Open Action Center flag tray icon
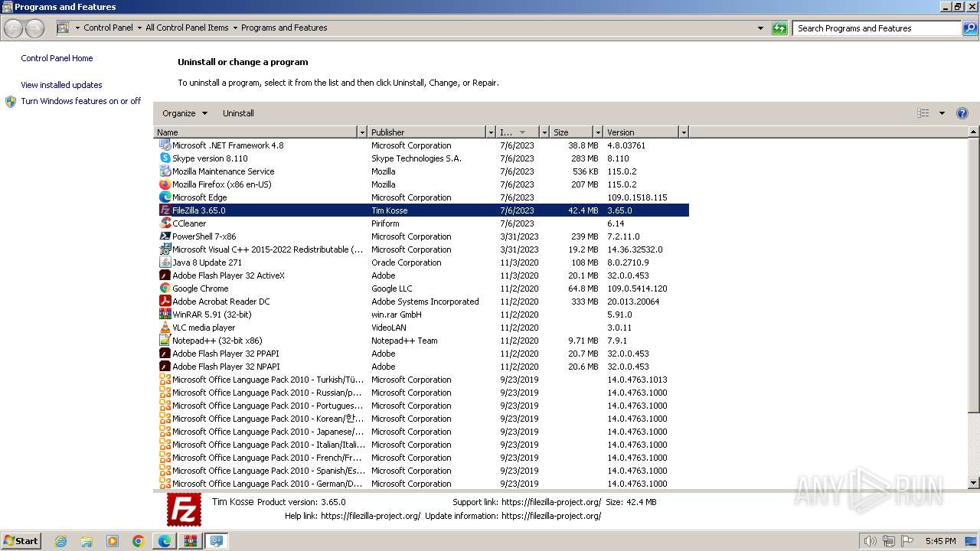Viewport: 980px width, 551px height. click(x=908, y=541)
